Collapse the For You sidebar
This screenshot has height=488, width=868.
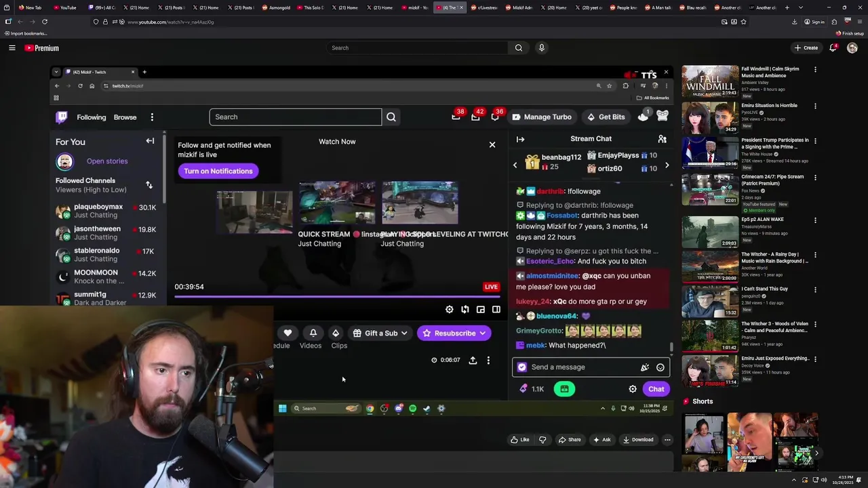click(x=150, y=141)
